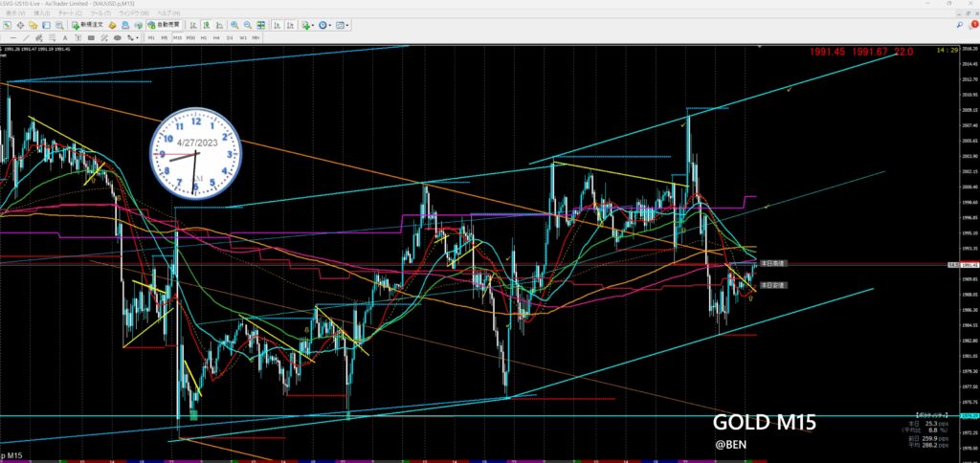Select the H1 timeframe button
Viewport: 980px width, 463px height.
coord(205,37)
